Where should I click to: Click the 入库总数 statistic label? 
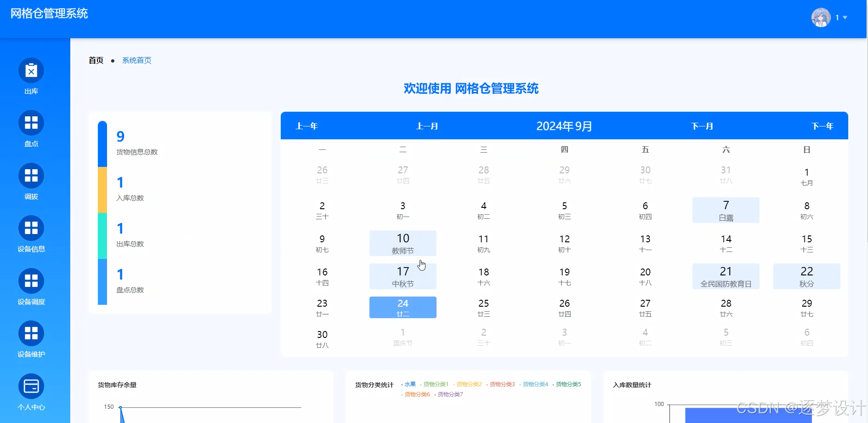[x=130, y=198]
